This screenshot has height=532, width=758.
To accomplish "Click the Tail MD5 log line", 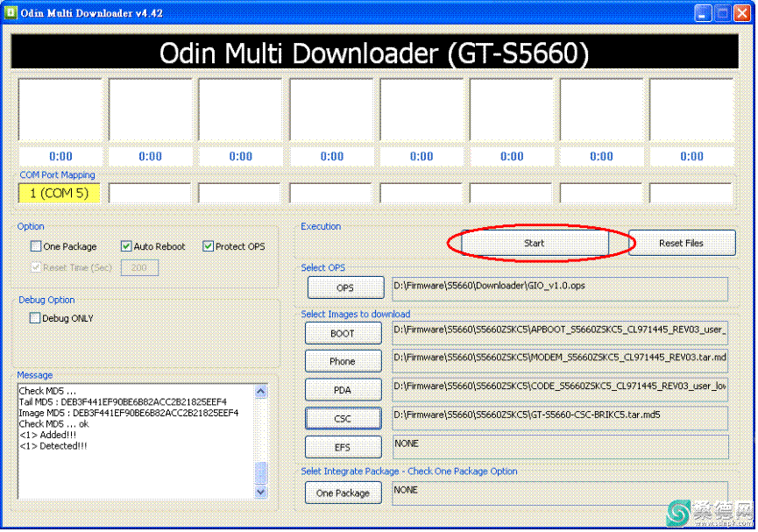I will 123,402.
